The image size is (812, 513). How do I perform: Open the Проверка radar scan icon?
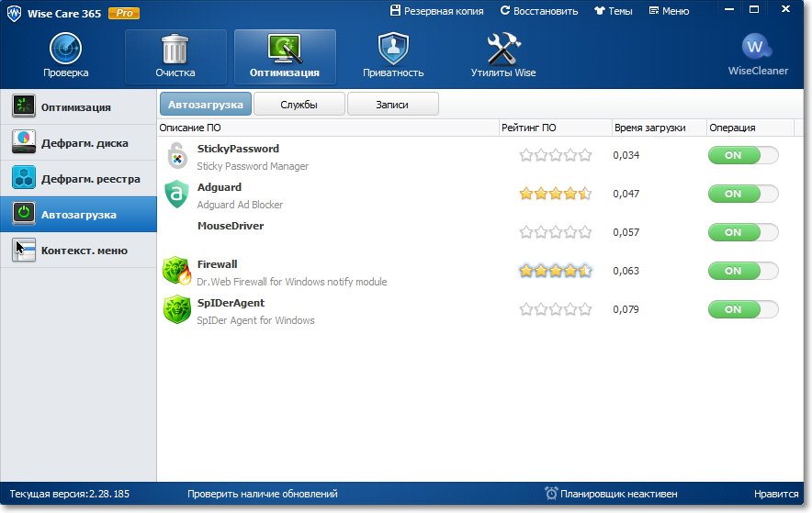[65, 49]
